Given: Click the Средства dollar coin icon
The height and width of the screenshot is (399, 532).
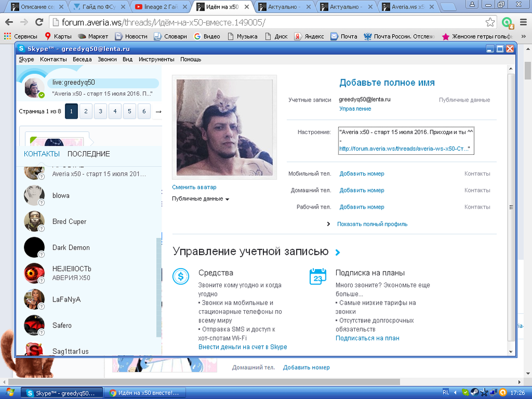Looking at the screenshot, I should pos(181,276).
